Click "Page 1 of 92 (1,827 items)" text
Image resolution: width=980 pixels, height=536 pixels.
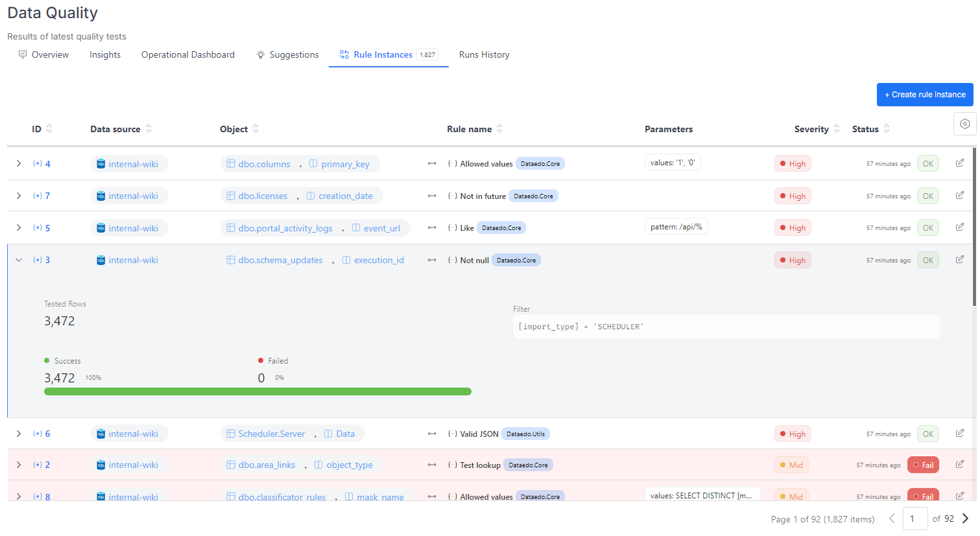[x=822, y=519]
